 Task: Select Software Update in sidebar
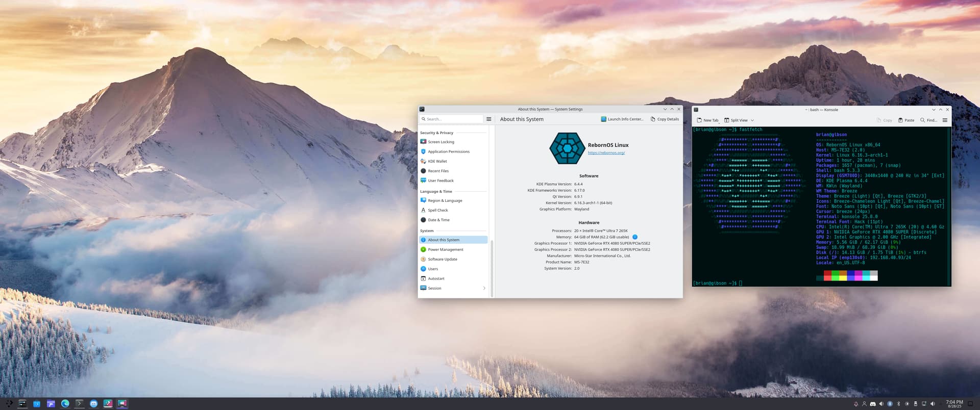[453, 259]
